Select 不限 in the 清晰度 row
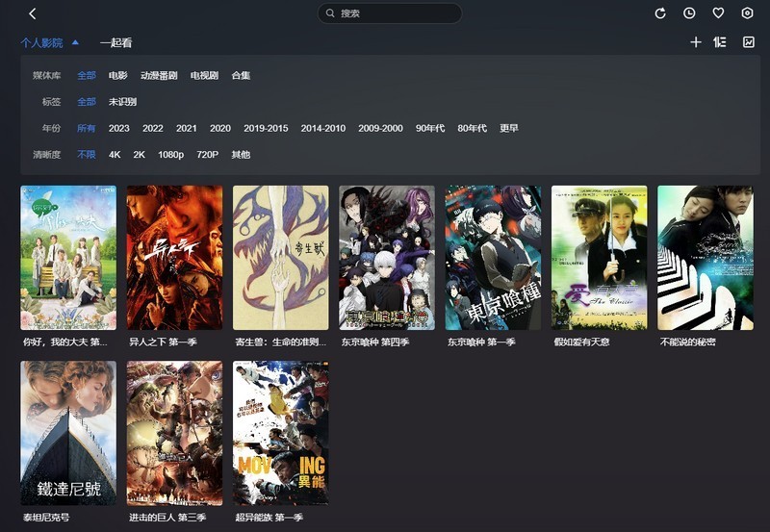770x532 pixels. coord(87,155)
